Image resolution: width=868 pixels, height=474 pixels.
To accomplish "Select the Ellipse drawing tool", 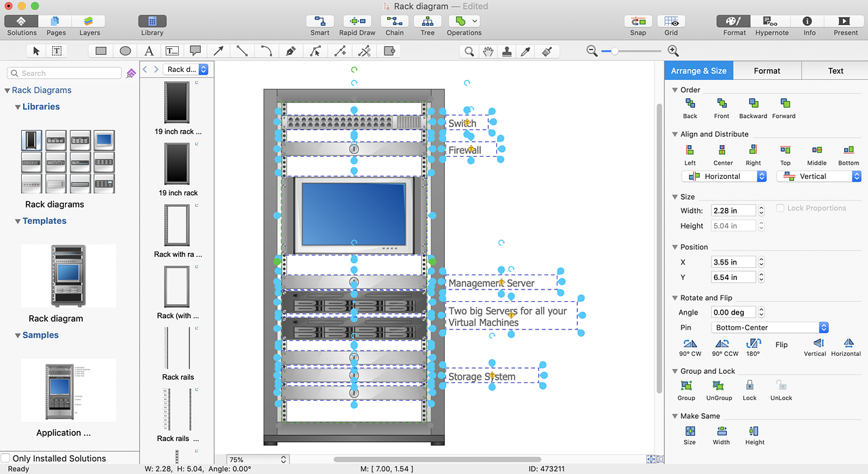I will pyautogui.click(x=125, y=50).
